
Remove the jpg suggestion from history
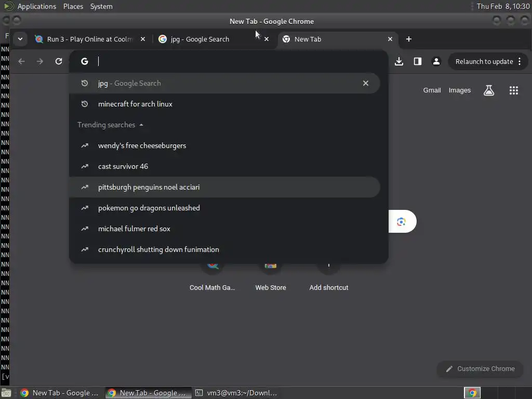(366, 83)
